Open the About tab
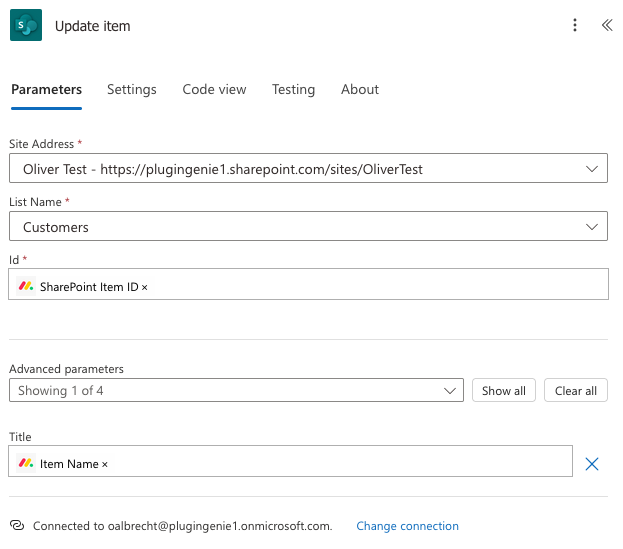 tap(360, 89)
